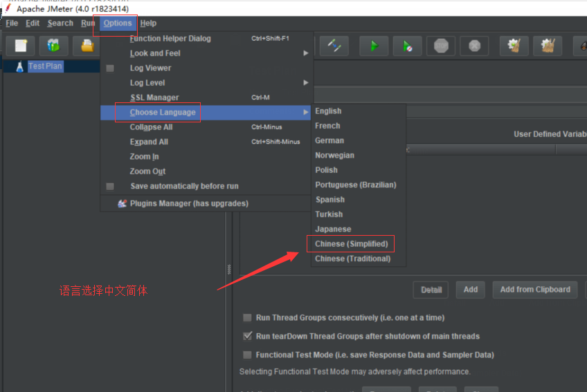Image resolution: width=587 pixels, height=392 pixels.
Task: Select French language
Action: coord(359,126)
